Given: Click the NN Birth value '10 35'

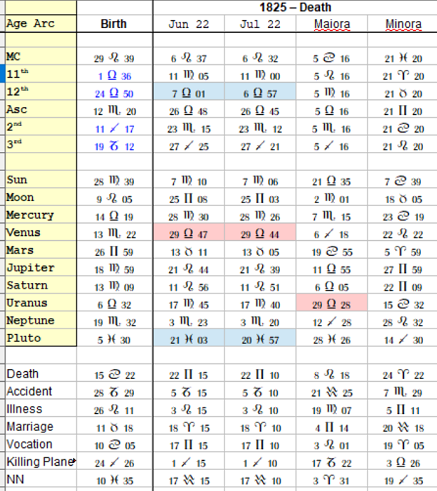Looking at the screenshot, I should point(115,480).
